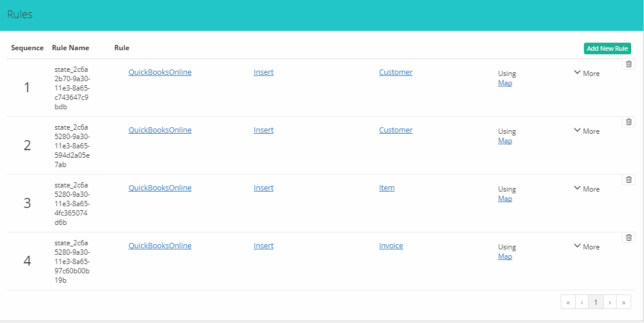The height and width of the screenshot is (323, 644).
Task: Select page 1 in pagination
Action: click(596, 302)
